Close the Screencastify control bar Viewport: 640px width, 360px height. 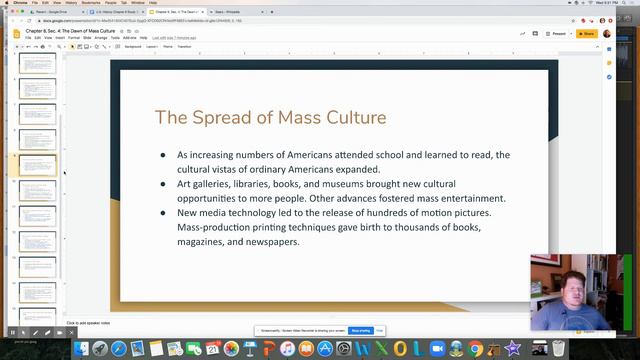[x=71, y=333]
